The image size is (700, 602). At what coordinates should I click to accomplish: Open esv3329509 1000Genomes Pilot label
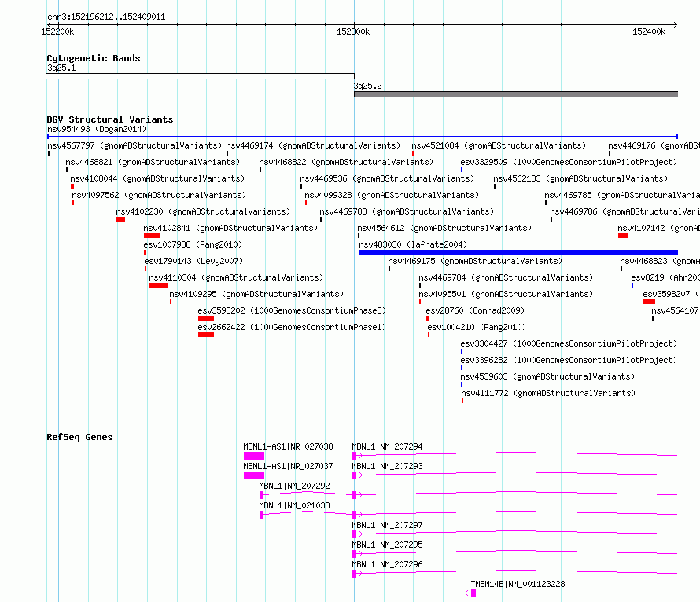point(569,163)
